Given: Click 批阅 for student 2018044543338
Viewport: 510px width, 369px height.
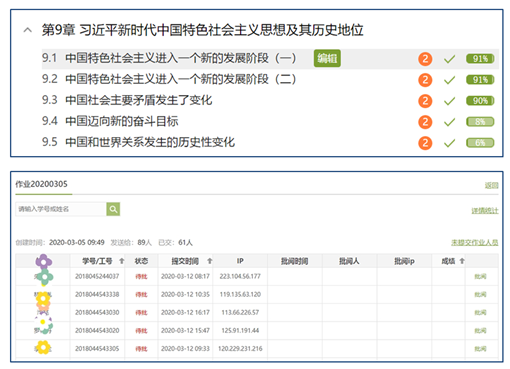Looking at the screenshot, I should click(480, 294).
